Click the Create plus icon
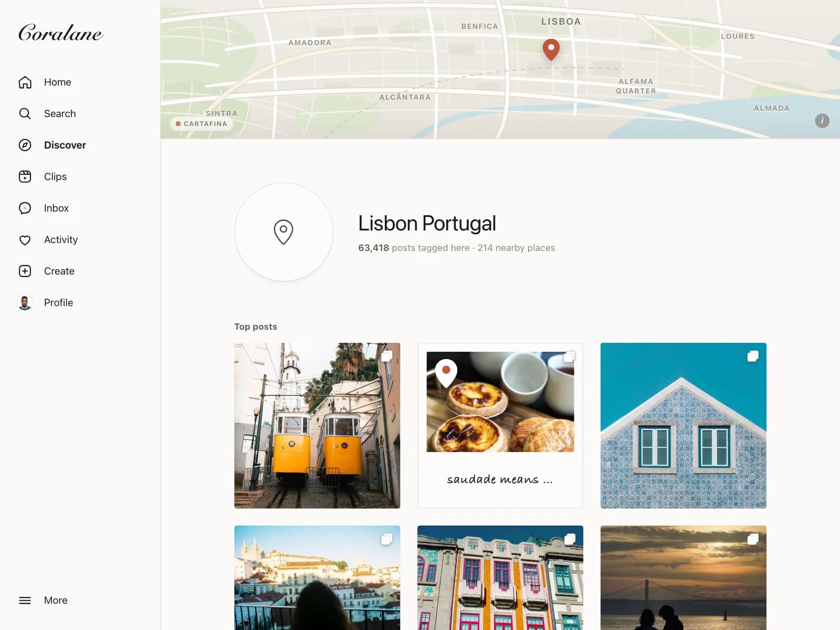 (x=25, y=271)
